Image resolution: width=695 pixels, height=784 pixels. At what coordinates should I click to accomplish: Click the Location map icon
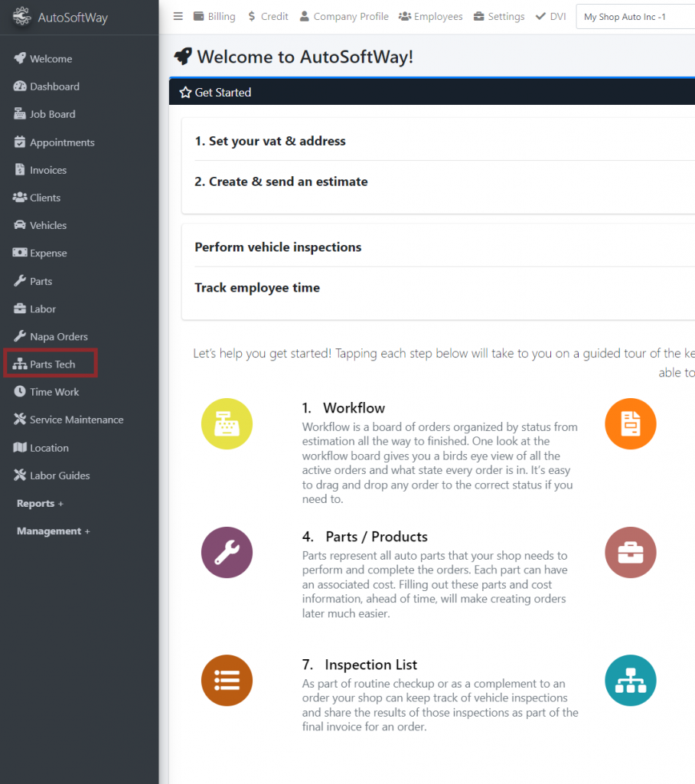(x=20, y=447)
